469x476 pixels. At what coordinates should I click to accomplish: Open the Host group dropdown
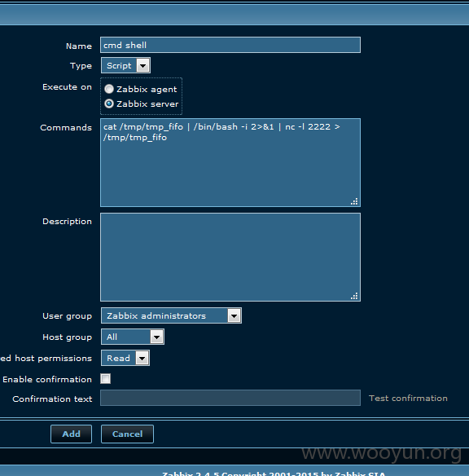coord(133,337)
